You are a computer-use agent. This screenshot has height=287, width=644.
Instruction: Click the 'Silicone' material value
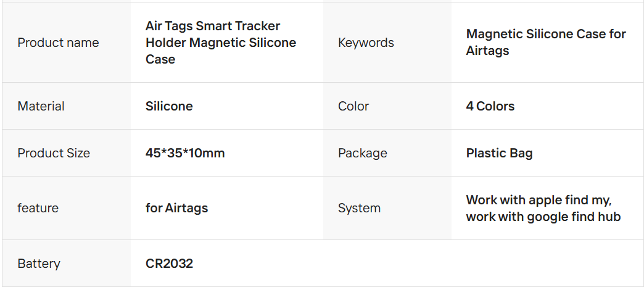[x=169, y=106]
